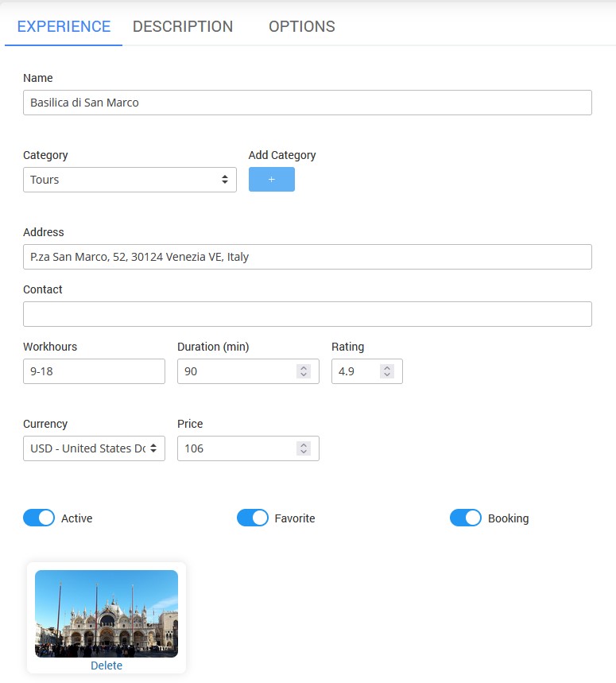Click the Basilica di San Marco thumbnail
Image resolution: width=616 pixels, height=683 pixels.
click(107, 613)
